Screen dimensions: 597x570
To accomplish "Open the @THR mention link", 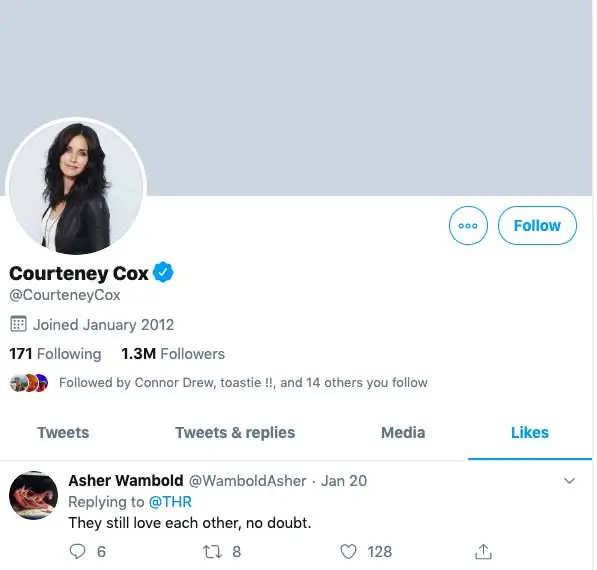I will tap(170, 502).
